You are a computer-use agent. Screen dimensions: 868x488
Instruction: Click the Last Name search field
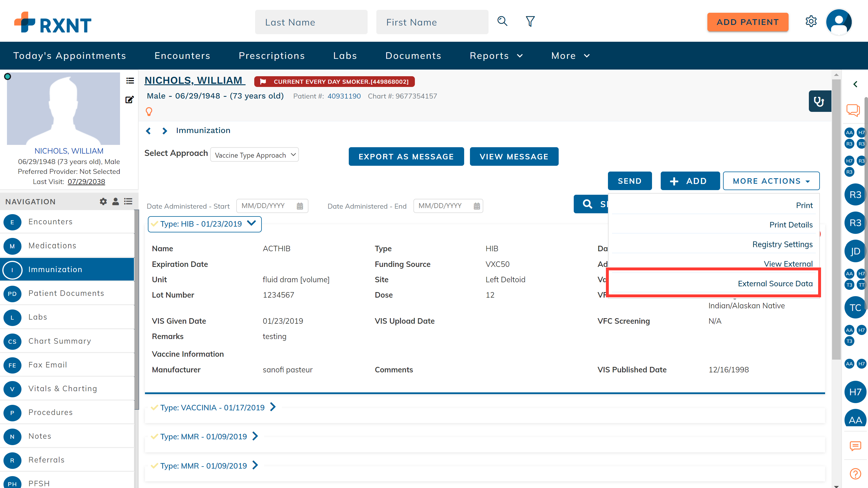(311, 22)
